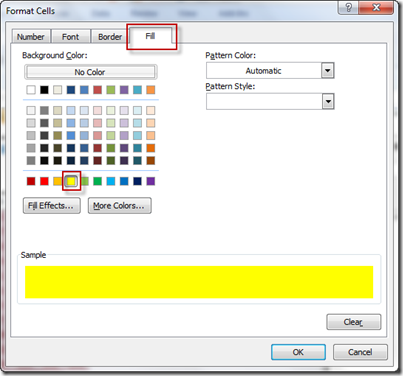Open More Colors options
403x376 pixels.
(119, 206)
